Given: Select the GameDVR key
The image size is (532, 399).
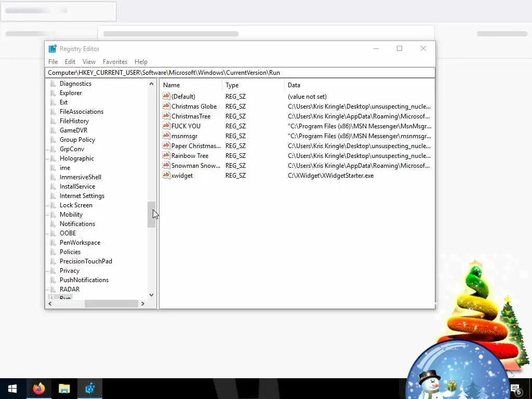Looking at the screenshot, I should [x=73, y=130].
